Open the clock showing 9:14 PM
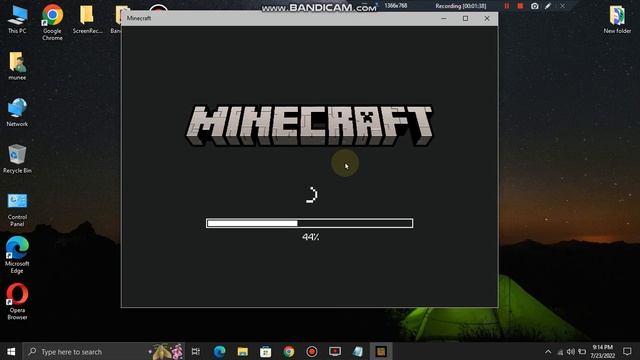 (x=602, y=351)
